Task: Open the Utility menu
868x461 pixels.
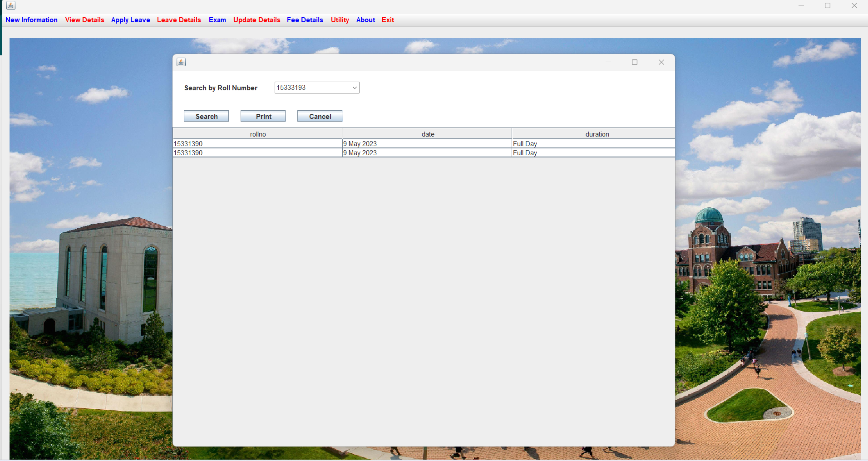Action: click(x=340, y=20)
